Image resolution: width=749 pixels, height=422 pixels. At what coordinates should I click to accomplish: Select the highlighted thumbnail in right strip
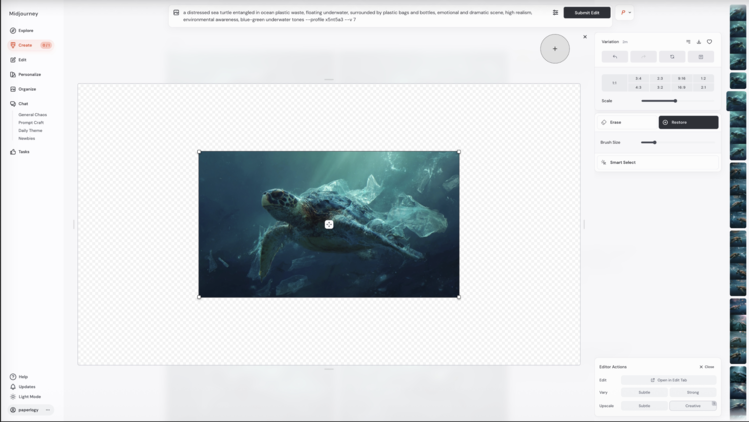pos(736,101)
